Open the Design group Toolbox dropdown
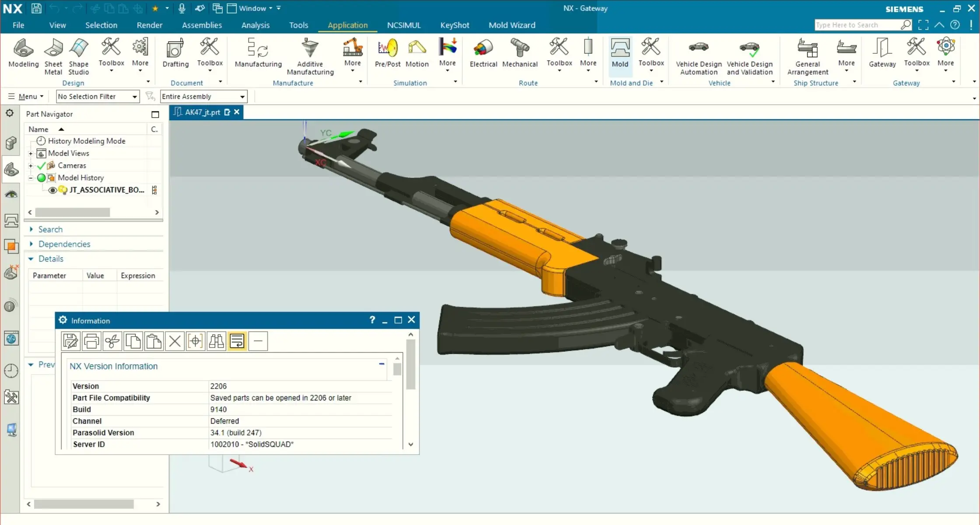Screen dimensions: 980x525 [111, 56]
